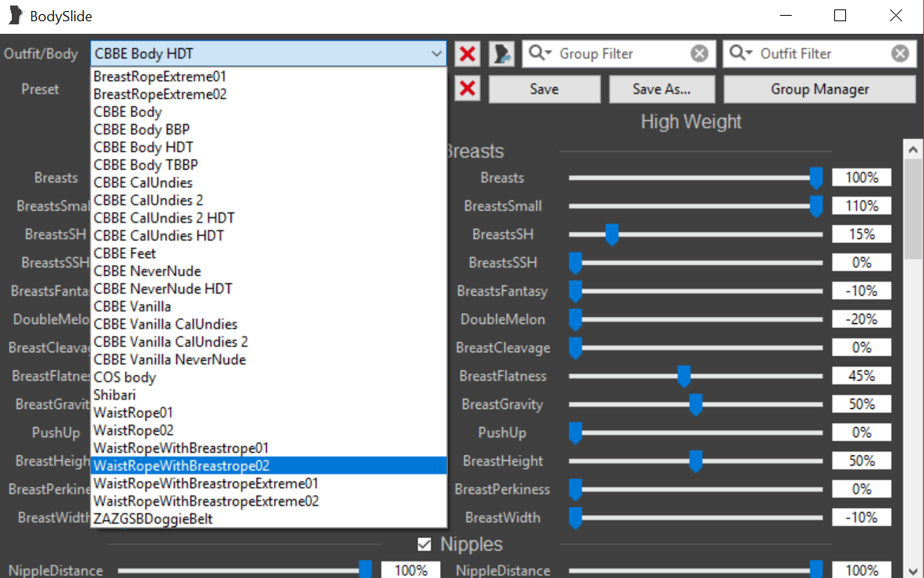The width and height of the screenshot is (924, 578).
Task: Collapse the Outfit/Body combo box arrow
Action: (436, 53)
